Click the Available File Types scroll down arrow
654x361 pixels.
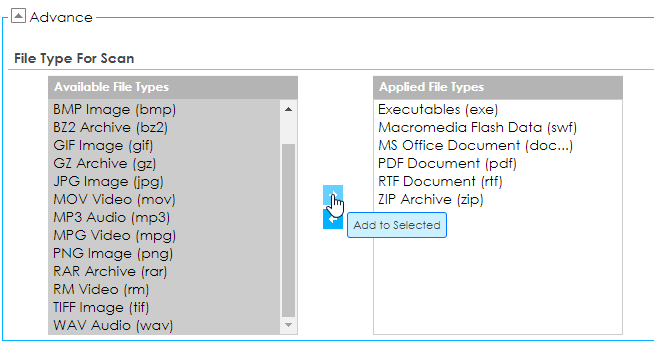288,325
